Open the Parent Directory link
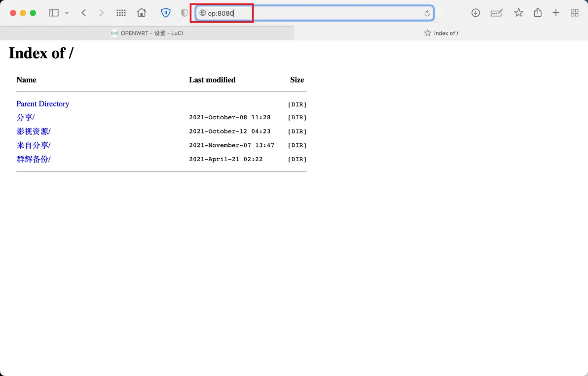The image size is (588, 376). pyautogui.click(x=43, y=104)
